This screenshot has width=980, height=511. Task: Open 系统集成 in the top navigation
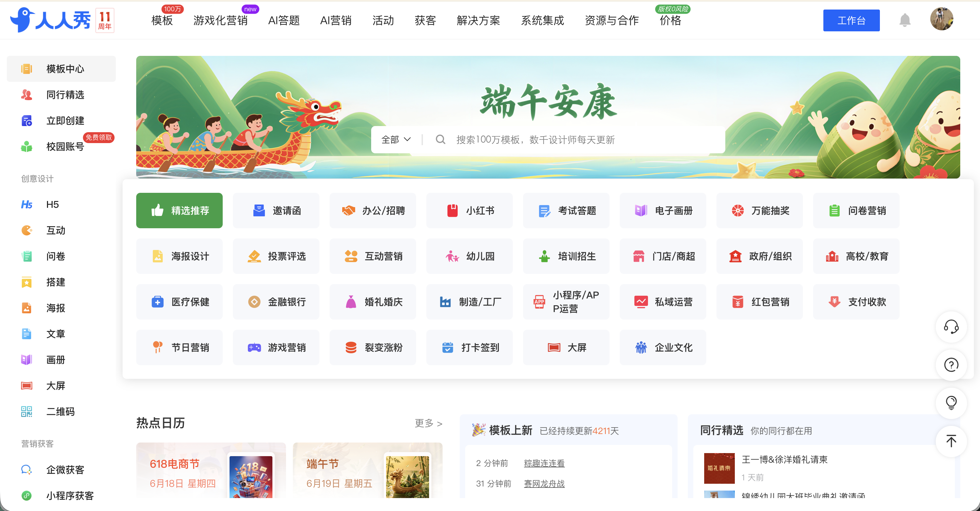[x=542, y=20]
